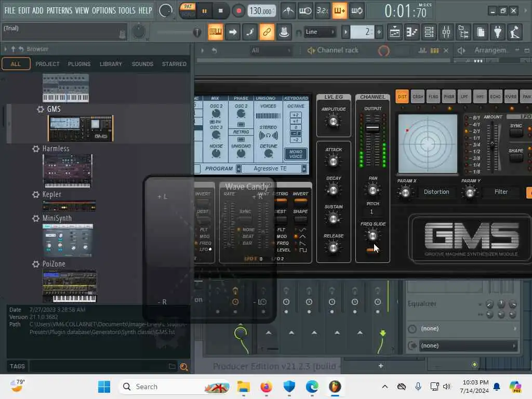Toggle typing keyboard to piano icon

(216, 32)
